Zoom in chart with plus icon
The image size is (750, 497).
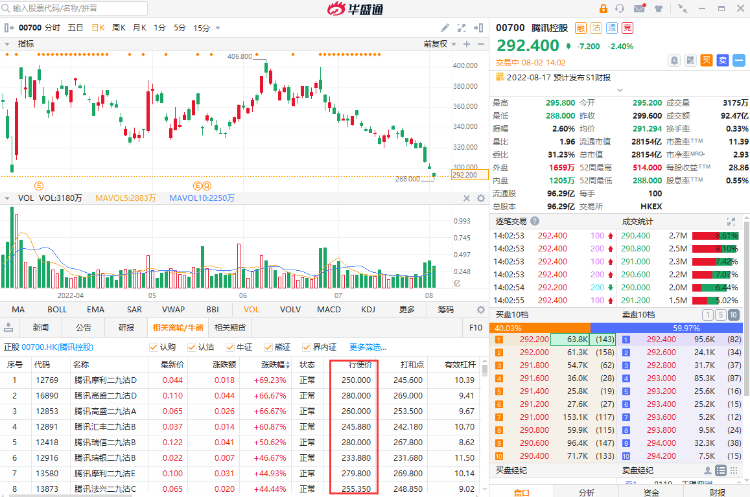coord(467,44)
